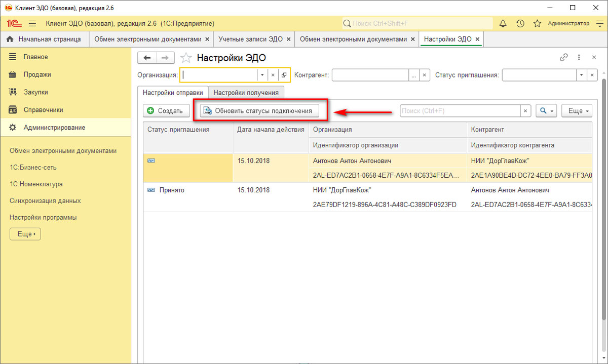Viewport: 608px width, 364px height.
Task: Open the Еще menu in toolbar
Action: coord(577,110)
